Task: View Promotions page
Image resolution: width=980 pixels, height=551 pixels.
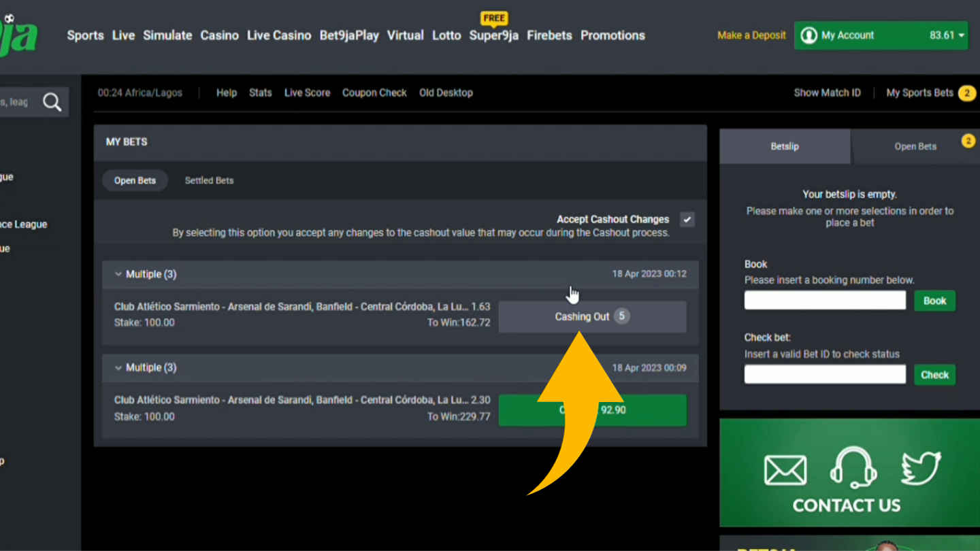Action: click(x=612, y=35)
